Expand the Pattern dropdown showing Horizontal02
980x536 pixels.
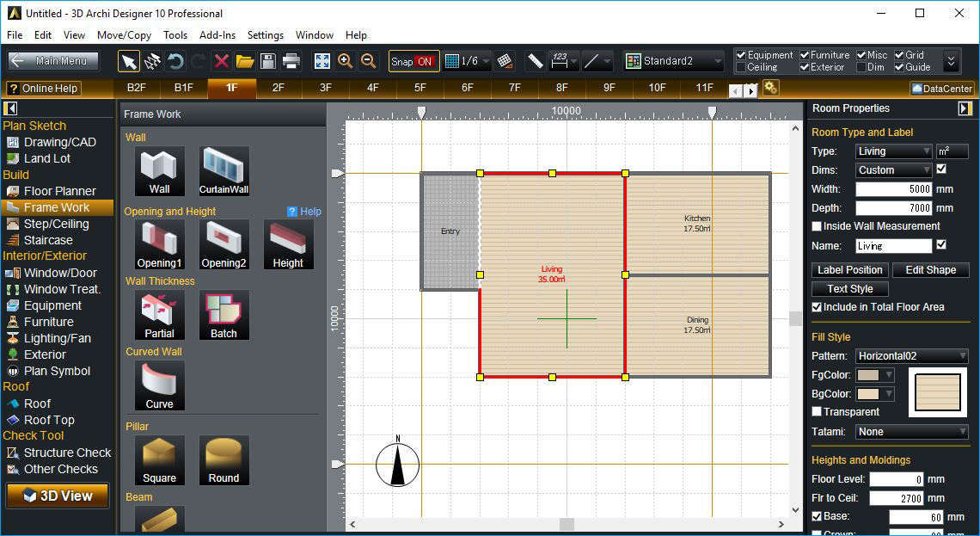pos(911,356)
